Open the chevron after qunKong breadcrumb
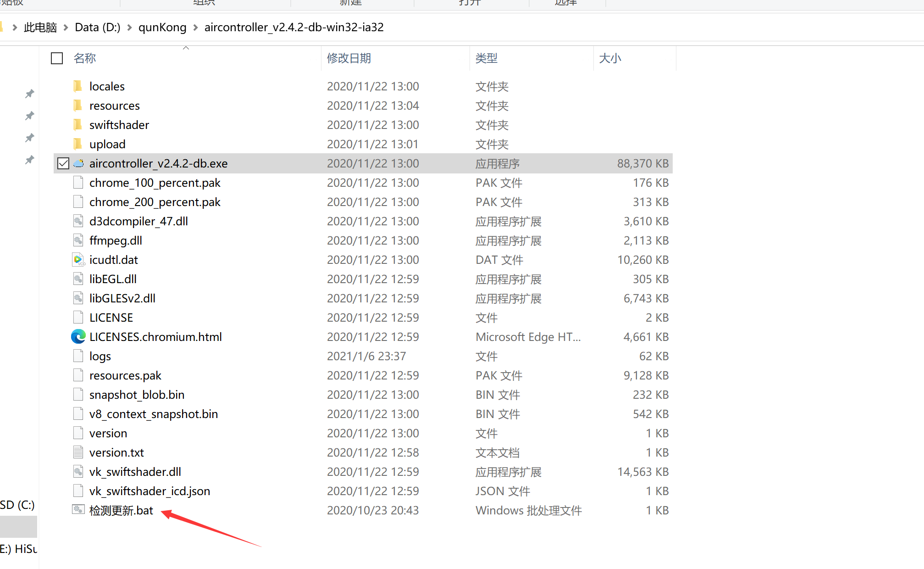The width and height of the screenshot is (924, 569). (x=195, y=28)
